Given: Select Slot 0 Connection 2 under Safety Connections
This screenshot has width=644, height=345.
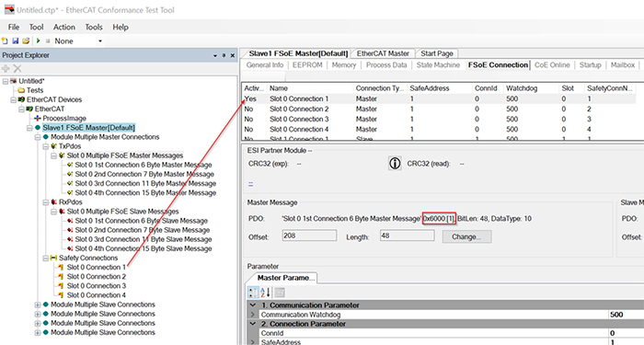Looking at the screenshot, I should [x=96, y=277].
